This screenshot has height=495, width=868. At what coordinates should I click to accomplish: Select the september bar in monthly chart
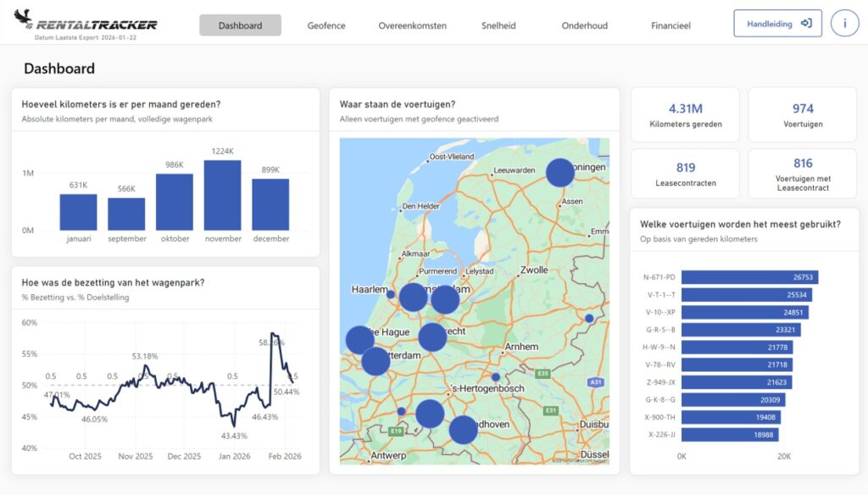[x=126, y=214]
